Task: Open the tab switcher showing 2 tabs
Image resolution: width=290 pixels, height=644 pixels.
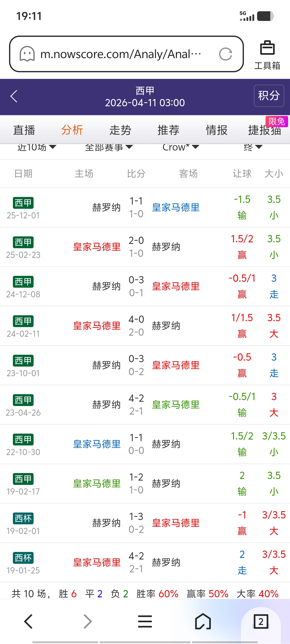Action: (x=261, y=621)
